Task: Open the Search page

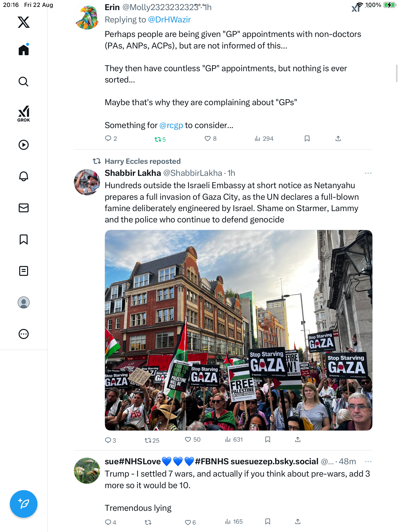Action: tap(24, 82)
